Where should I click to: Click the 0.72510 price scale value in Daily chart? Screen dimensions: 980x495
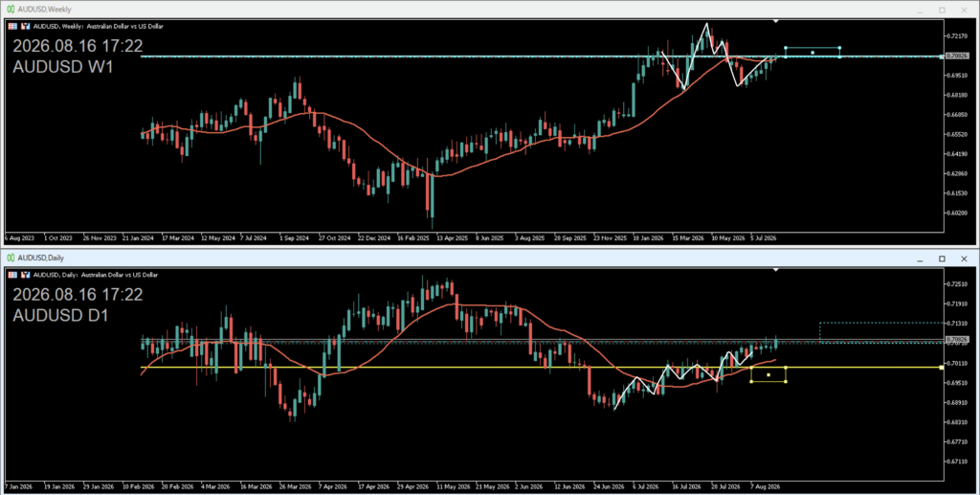(x=957, y=283)
